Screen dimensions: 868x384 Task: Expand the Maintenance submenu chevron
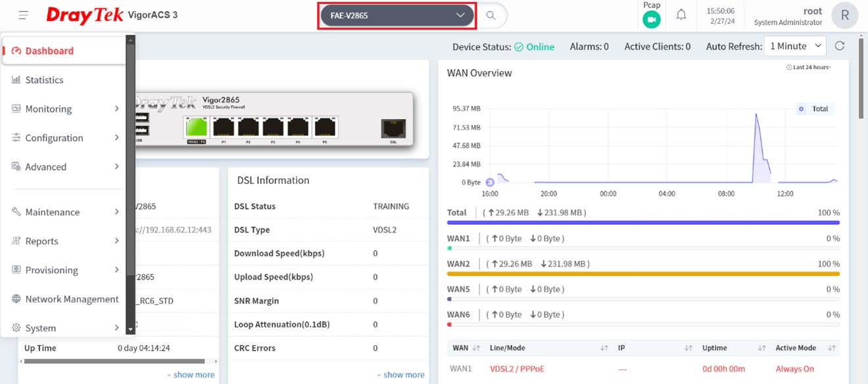click(116, 212)
